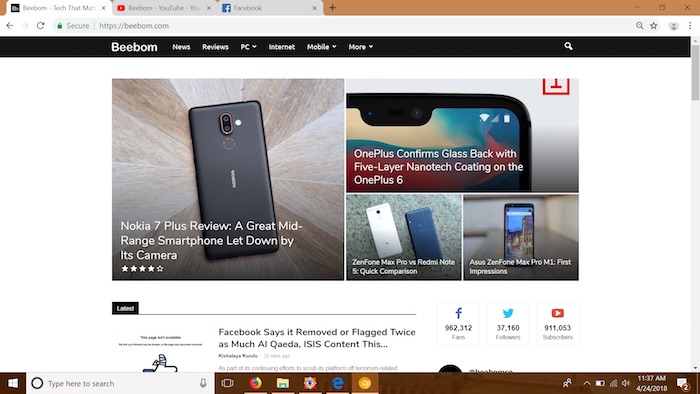Click the YouTube subscribers icon
The width and height of the screenshot is (700, 394).
point(557,313)
